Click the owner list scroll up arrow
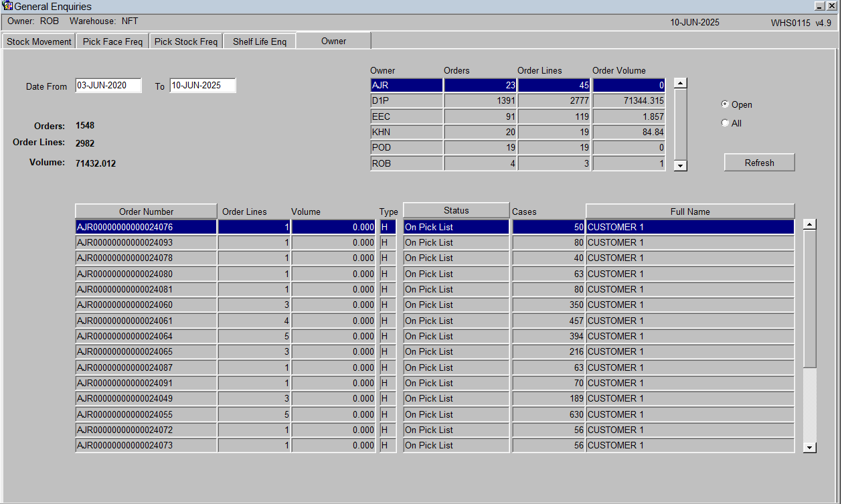The width and height of the screenshot is (842, 504). coord(680,84)
